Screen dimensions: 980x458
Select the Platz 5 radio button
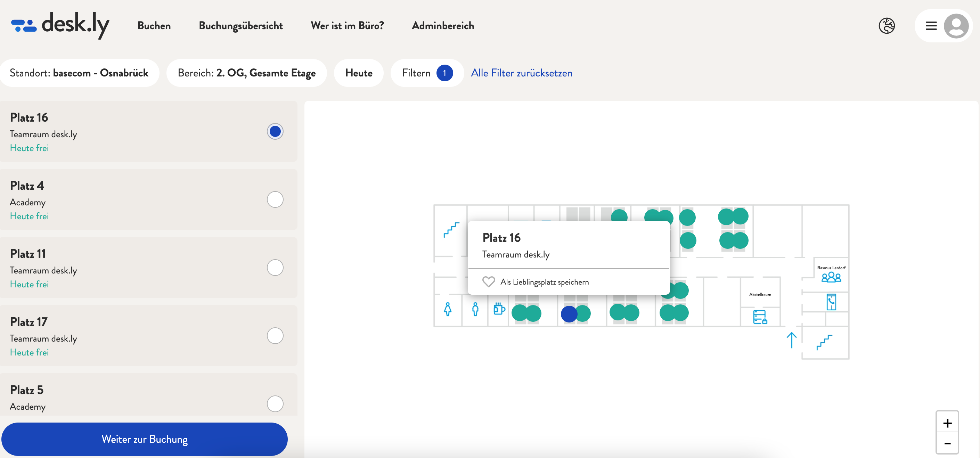[275, 403]
